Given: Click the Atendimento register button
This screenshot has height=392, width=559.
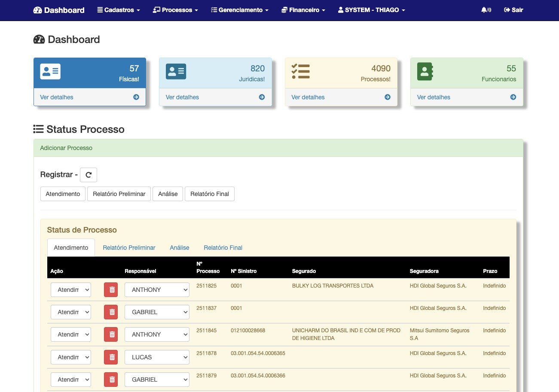Looking at the screenshot, I should point(63,194).
